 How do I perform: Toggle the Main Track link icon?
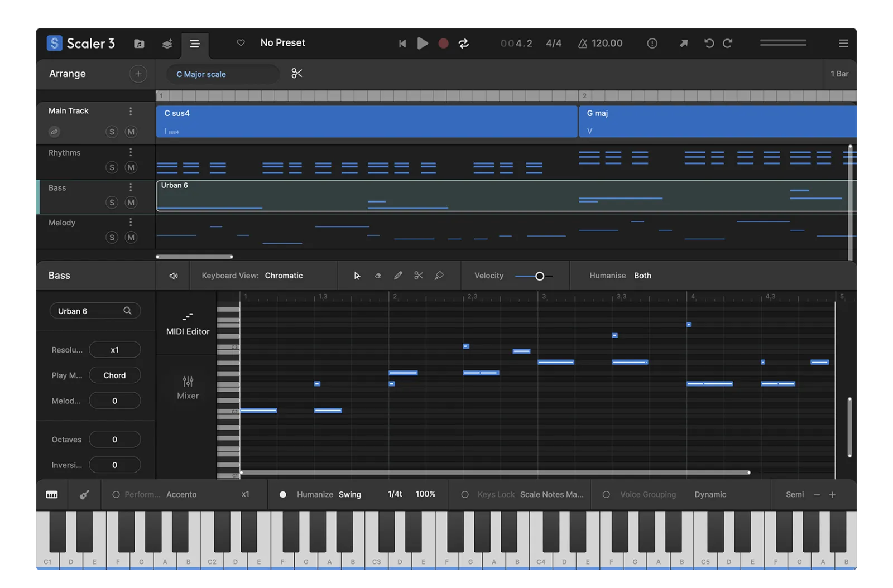click(54, 132)
